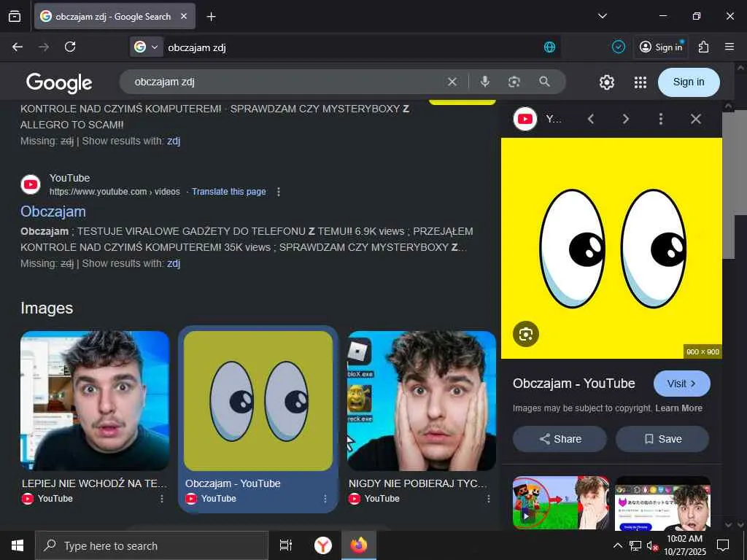Viewport: 747px width, 560px height.
Task: Search by image with Google Lens icon
Action: (514, 82)
